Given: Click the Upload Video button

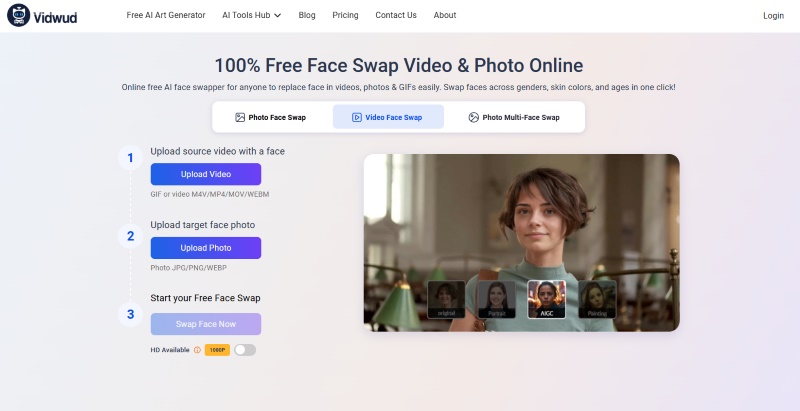Looking at the screenshot, I should tap(206, 174).
